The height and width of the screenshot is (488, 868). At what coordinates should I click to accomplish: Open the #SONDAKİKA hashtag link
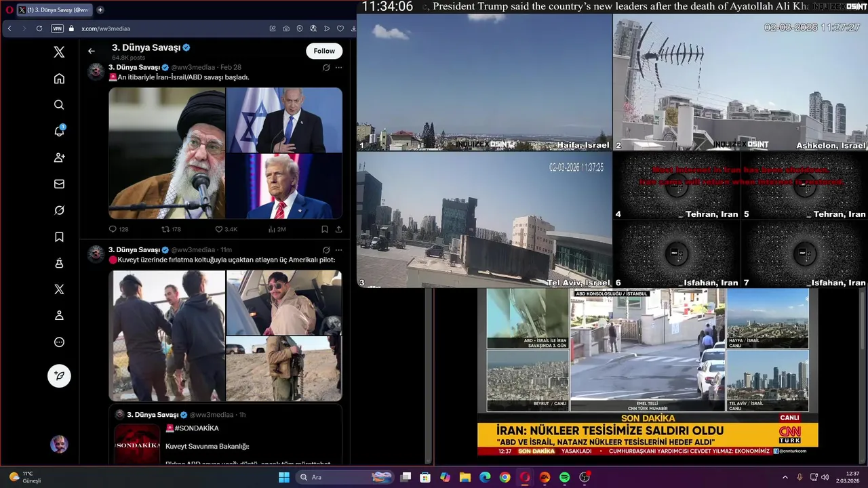pos(197,428)
